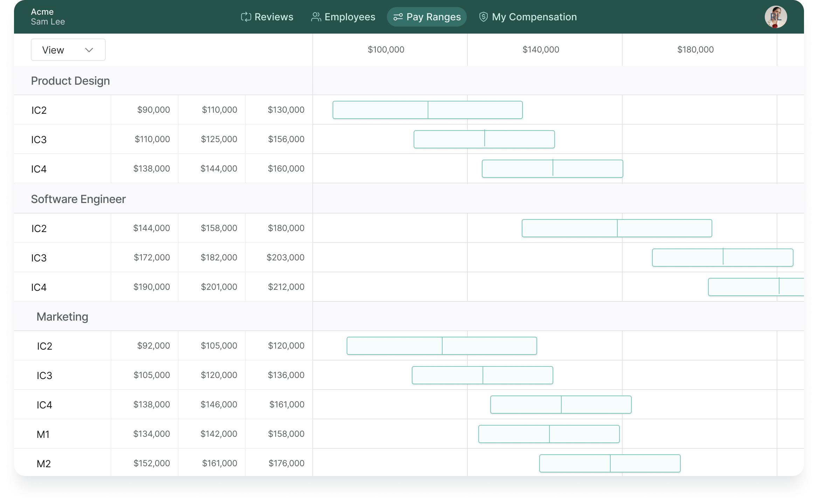
Task: Click the Acme company name
Action: [x=42, y=12]
